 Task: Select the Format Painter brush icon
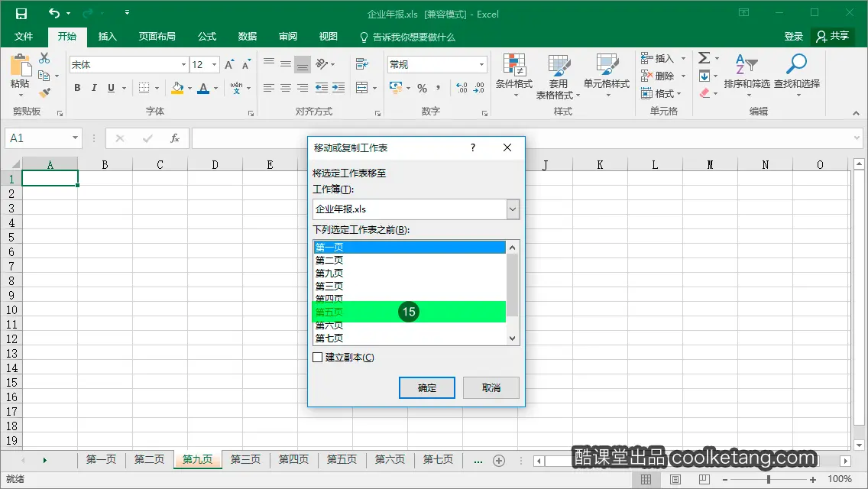(x=44, y=92)
